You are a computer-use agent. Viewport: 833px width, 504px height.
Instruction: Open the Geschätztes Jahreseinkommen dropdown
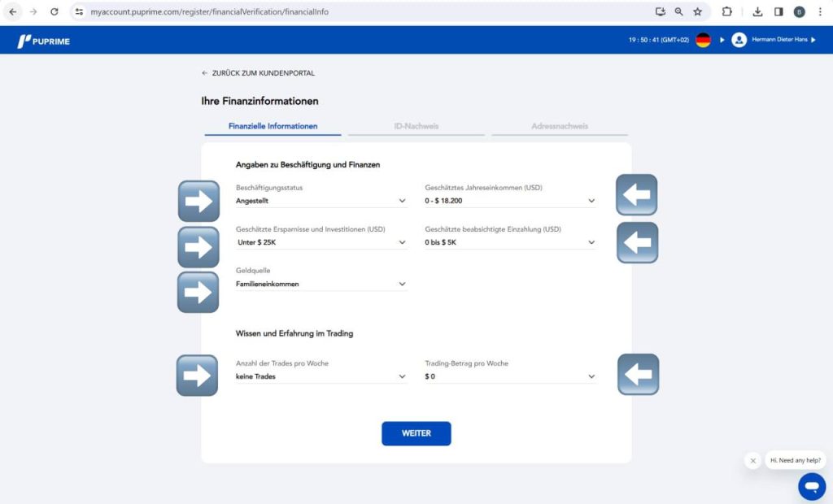pyautogui.click(x=510, y=201)
